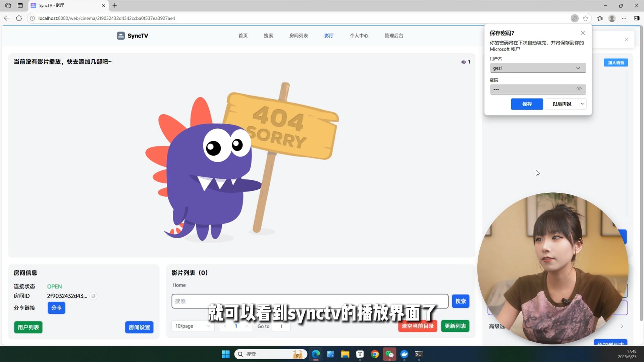Open 房间设置 room settings
The width and height of the screenshot is (644, 362).
[x=139, y=327]
